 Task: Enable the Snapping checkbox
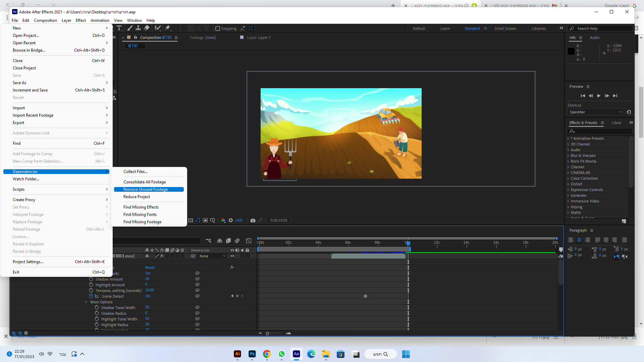[218, 28]
